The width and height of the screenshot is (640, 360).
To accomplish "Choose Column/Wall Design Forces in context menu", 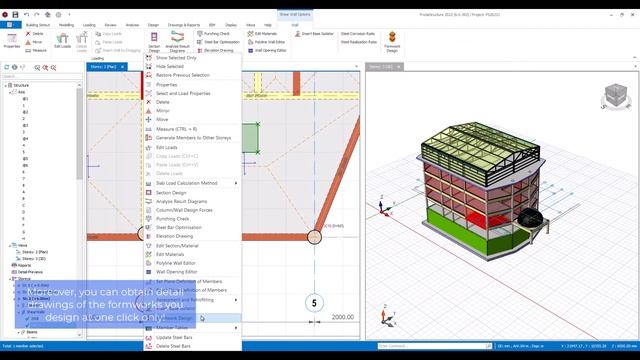I will coord(192,210).
